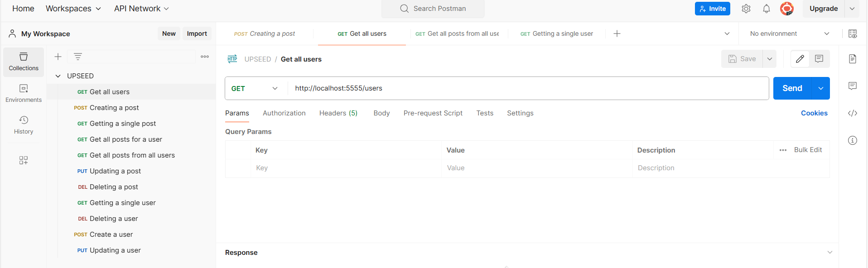
Task: Click the filter collections icon
Action: tap(78, 57)
